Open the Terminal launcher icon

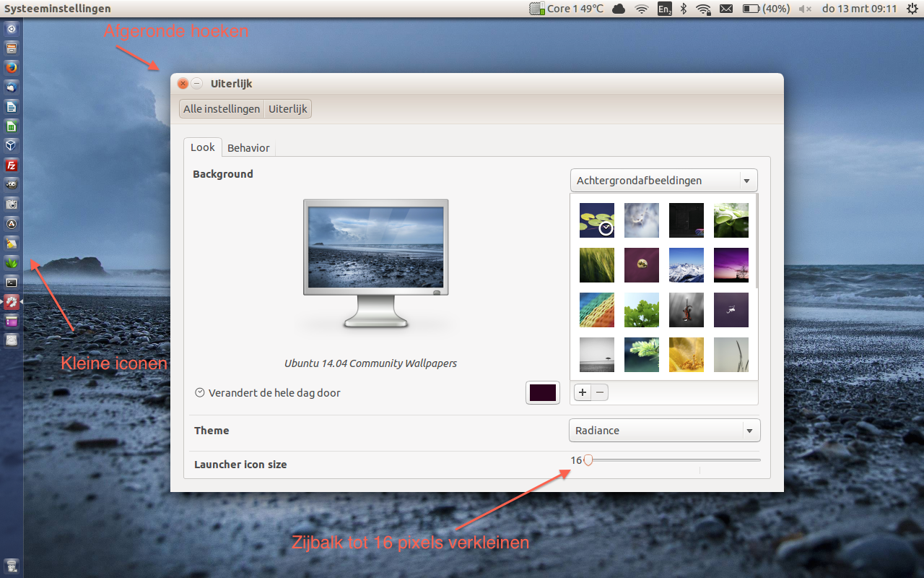tap(12, 282)
